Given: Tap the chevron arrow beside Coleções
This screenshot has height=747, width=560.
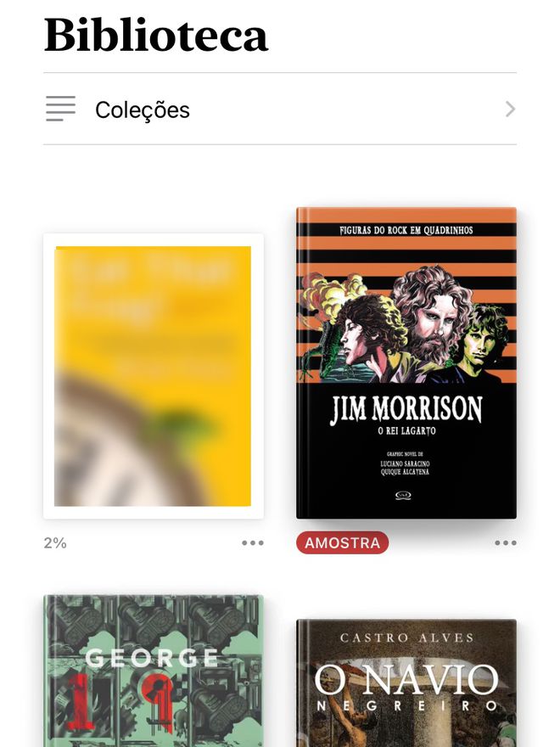Looking at the screenshot, I should point(510,110).
